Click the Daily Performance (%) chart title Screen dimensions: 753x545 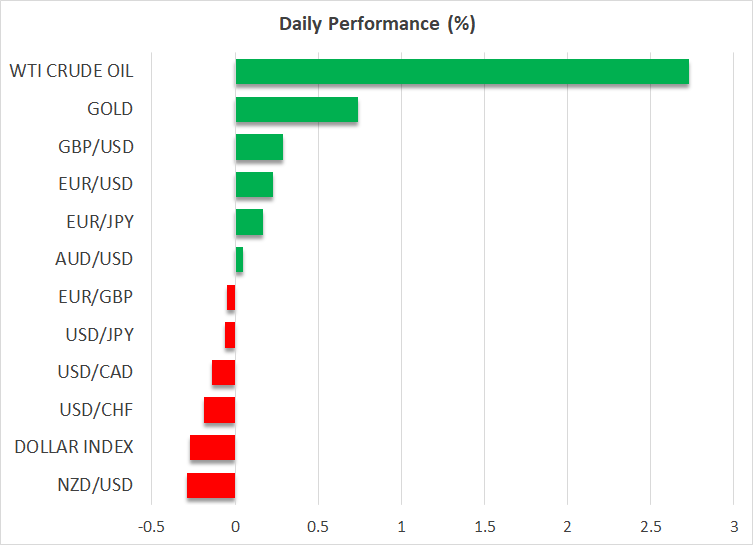click(x=376, y=24)
